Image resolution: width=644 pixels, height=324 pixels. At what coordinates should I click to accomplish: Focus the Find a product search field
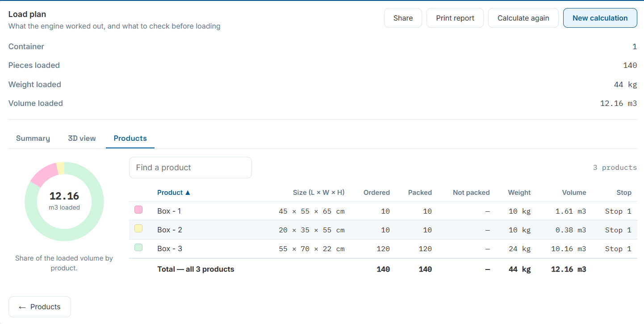tap(190, 168)
